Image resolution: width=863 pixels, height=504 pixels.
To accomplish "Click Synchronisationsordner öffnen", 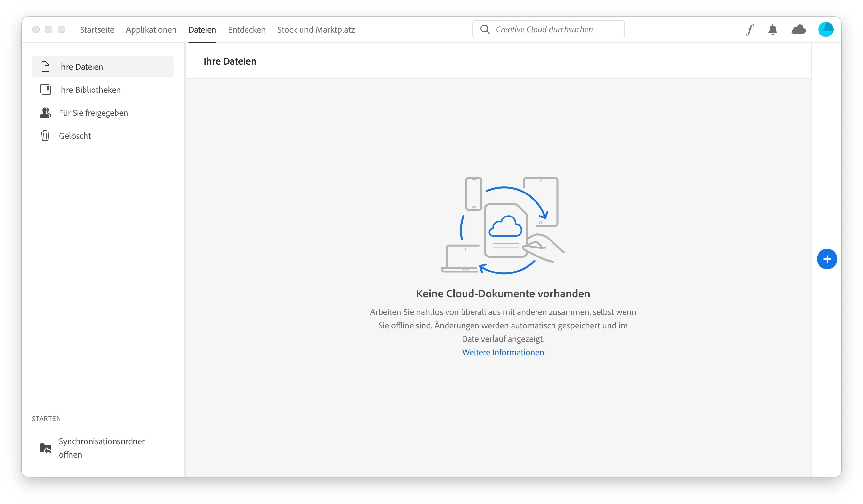I will click(102, 447).
